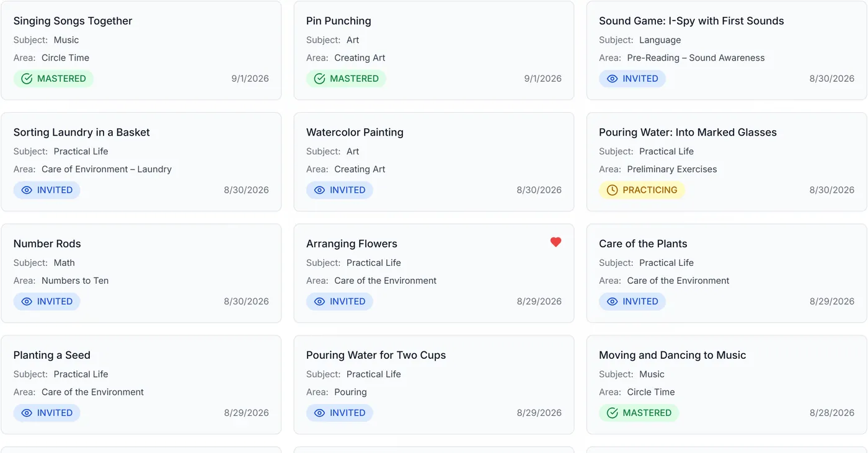Screen dimensions: 868x453
Task: Click the 8/29/2026 date on Care of the Plants
Action: pyautogui.click(x=832, y=302)
